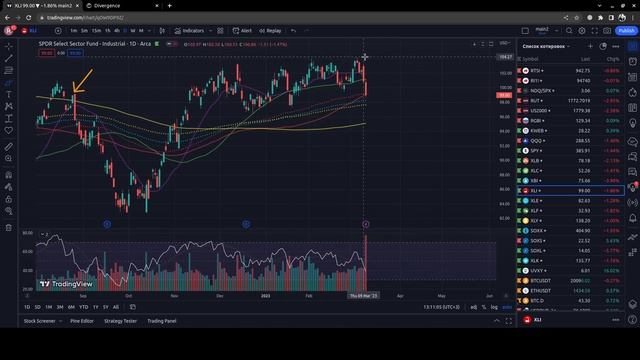Viewport: 640px width, 360px height.
Task: Open the chart type candles selector
Action: pyautogui.click(x=162, y=31)
